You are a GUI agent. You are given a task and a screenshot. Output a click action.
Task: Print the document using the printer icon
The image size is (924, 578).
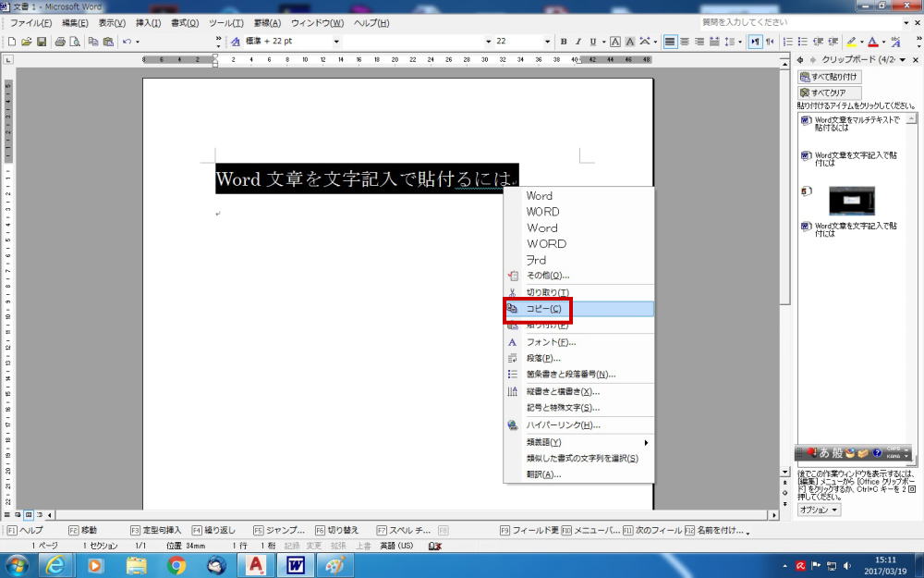(x=59, y=42)
